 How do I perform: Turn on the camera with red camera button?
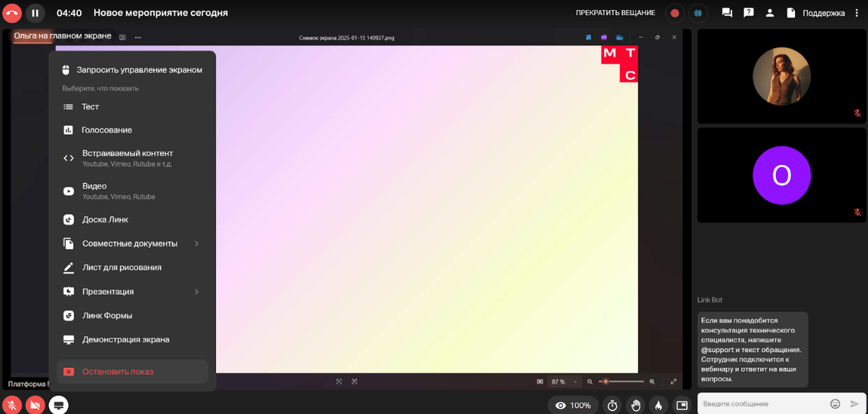[35, 405]
